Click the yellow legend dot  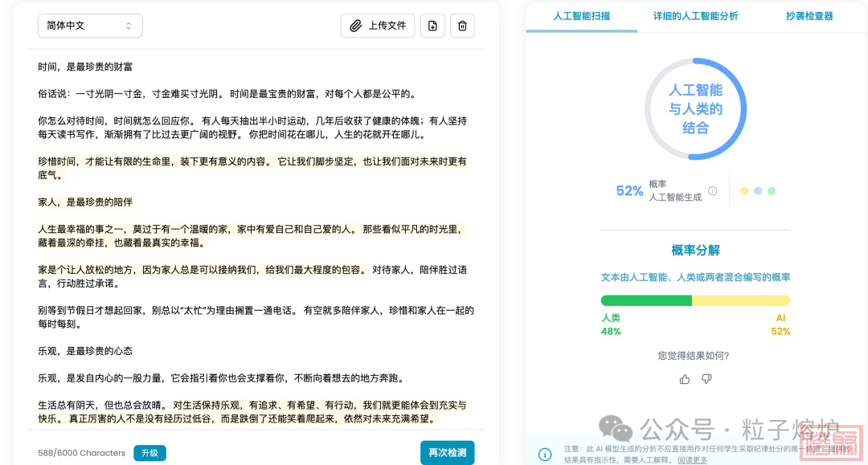pyautogui.click(x=744, y=191)
